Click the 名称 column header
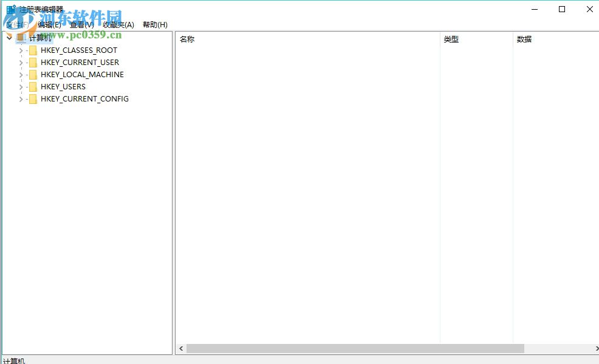 (186, 39)
